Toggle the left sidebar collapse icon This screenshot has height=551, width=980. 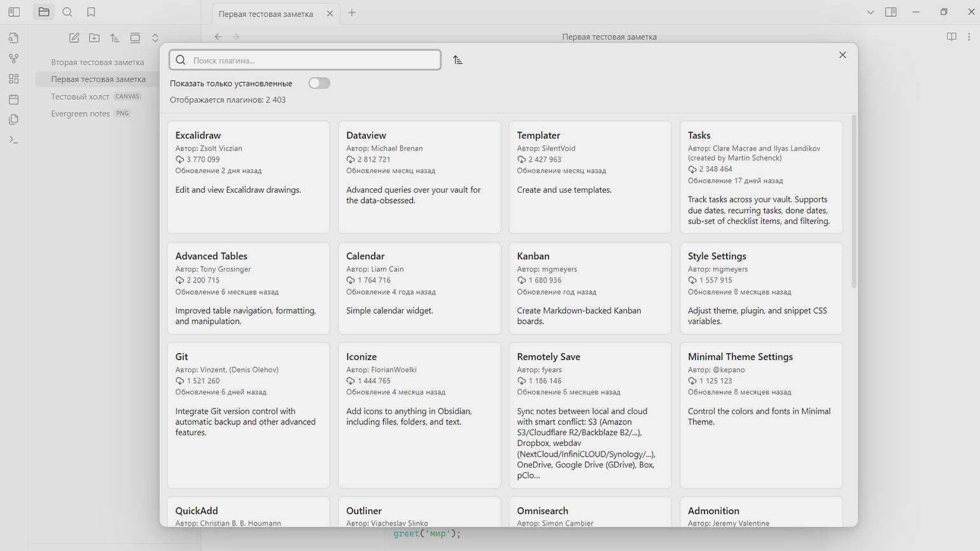14,12
